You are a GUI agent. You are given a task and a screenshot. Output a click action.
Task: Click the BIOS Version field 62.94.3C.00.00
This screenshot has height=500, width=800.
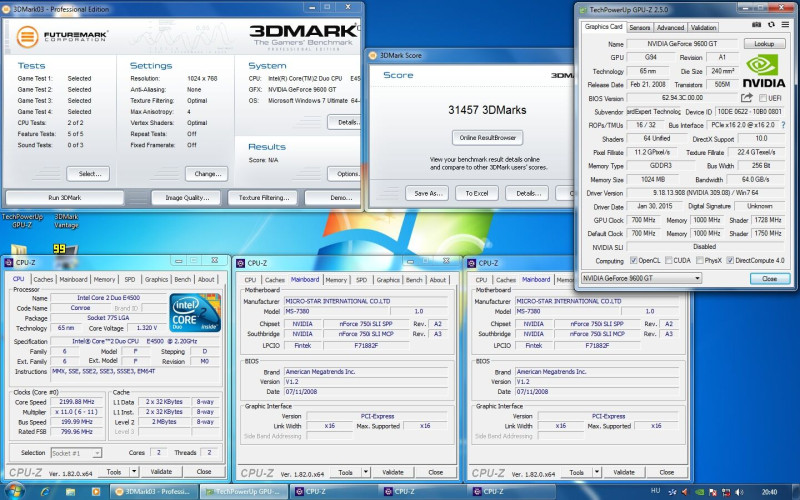point(682,97)
